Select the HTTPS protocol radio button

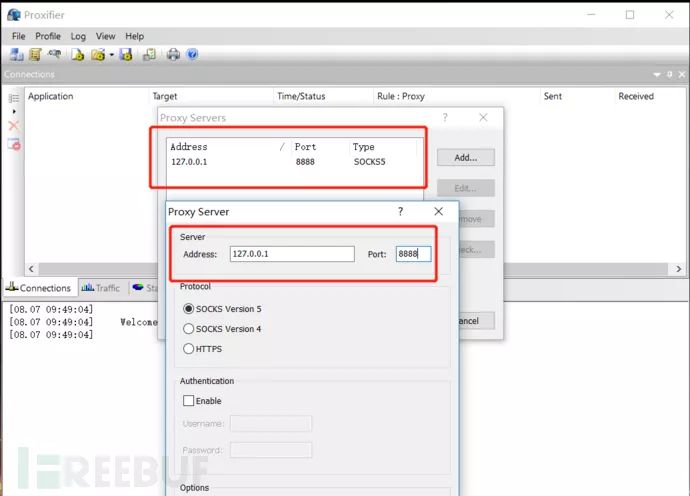click(x=188, y=349)
